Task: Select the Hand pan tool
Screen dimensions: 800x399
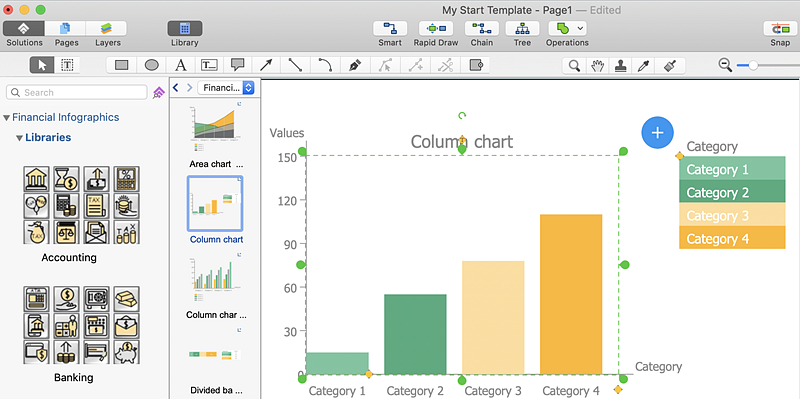Action: click(597, 65)
